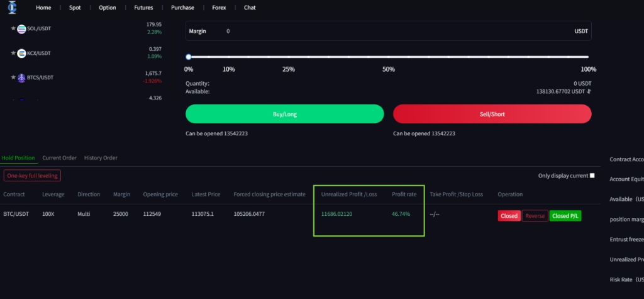Switch to the Current Order tab

tap(59, 157)
